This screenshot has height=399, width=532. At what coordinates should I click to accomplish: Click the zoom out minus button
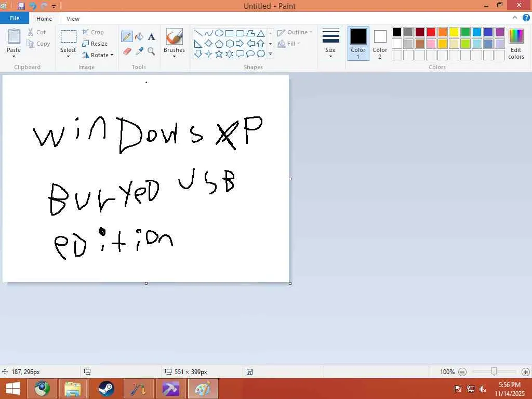(x=462, y=372)
